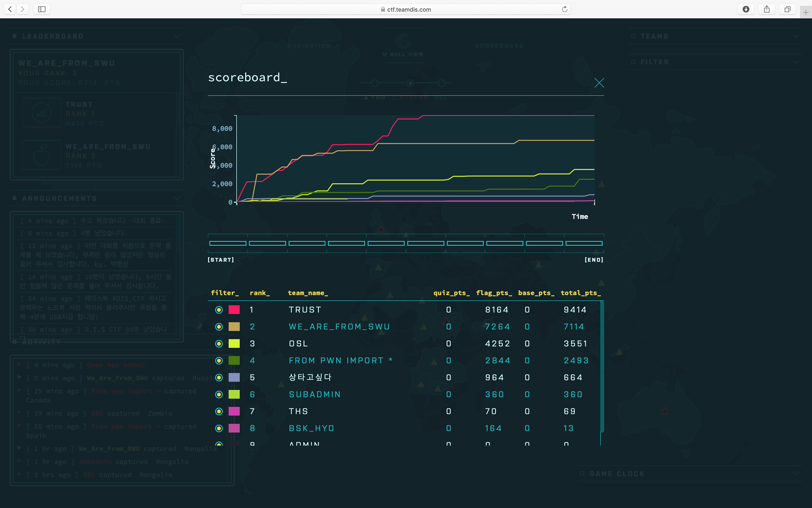Expand the Teams panel chevron
Image resolution: width=812 pixels, height=508 pixels.
click(796, 36)
